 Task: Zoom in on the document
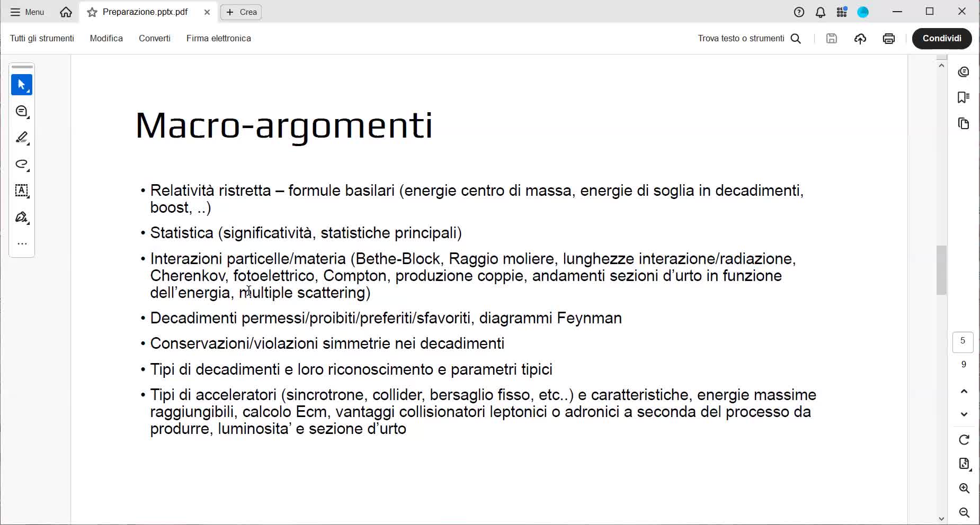pos(964,488)
